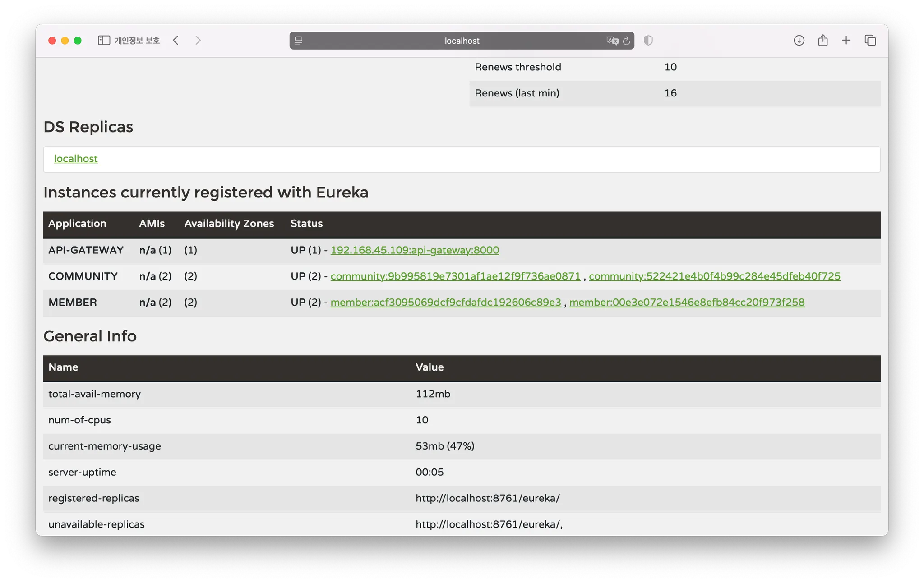Viewport: 924px width, 583px height.
Task: Open the community:522421e4b0f4b99c284e45dfeb40f725 link
Action: pyautogui.click(x=715, y=276)
